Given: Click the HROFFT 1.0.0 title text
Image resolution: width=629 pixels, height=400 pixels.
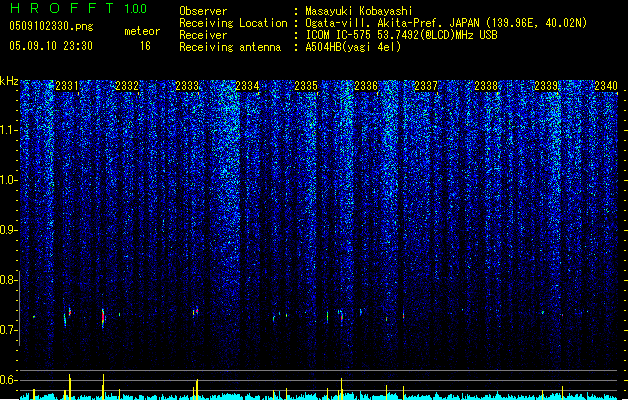Looking at the screenshot, I should click(x=78, y=8).
